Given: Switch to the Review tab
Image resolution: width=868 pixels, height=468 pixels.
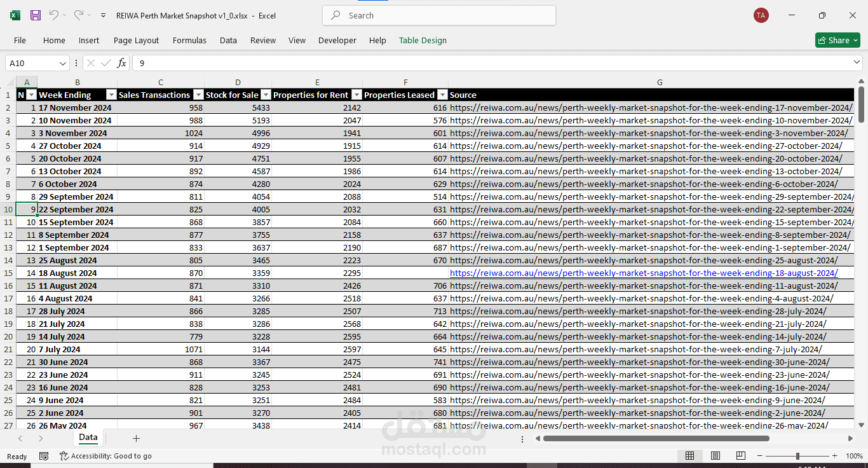Looking at the screenshot, I should [x=262, y=40].
